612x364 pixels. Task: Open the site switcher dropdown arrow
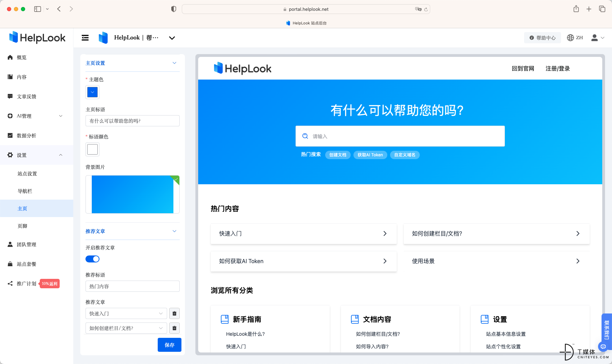pyautogui.click(x=172, y=38)
